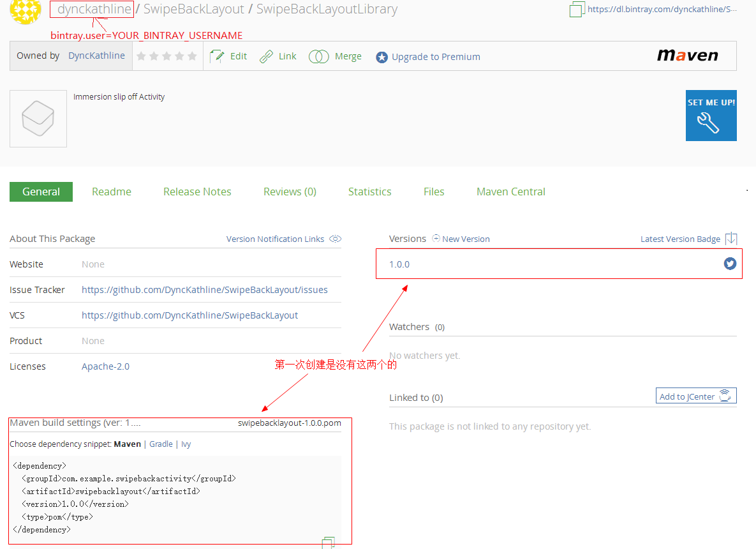Viewport: 756px width, 549px height.
Task: Open the Files tab
Action: (434, 192)
